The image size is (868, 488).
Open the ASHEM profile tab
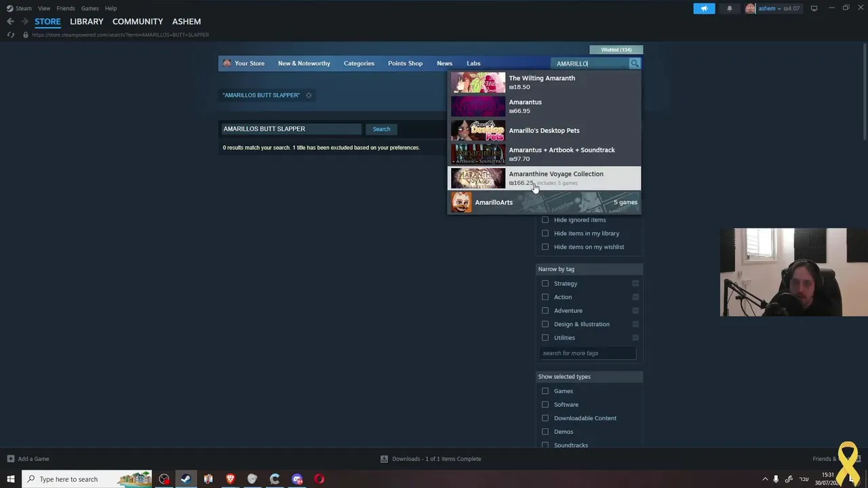pos(186,22)
